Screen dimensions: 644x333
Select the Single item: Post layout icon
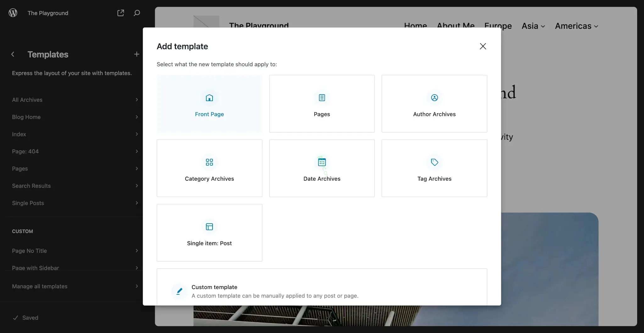pos(209,227)
